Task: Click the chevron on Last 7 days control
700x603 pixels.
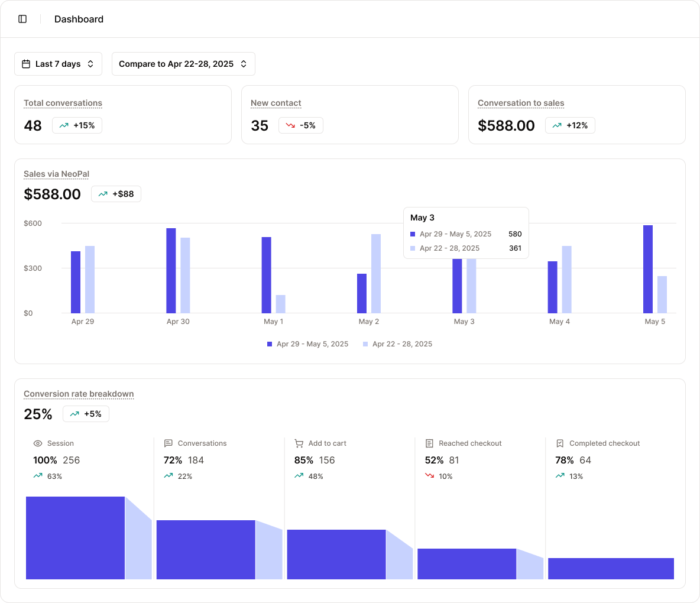Action: pyautogui.click(x=91, y=63)
